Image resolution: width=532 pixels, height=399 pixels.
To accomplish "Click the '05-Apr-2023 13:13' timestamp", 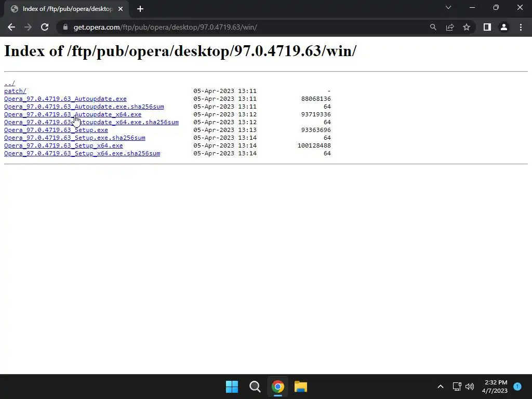I will [225, 130].
